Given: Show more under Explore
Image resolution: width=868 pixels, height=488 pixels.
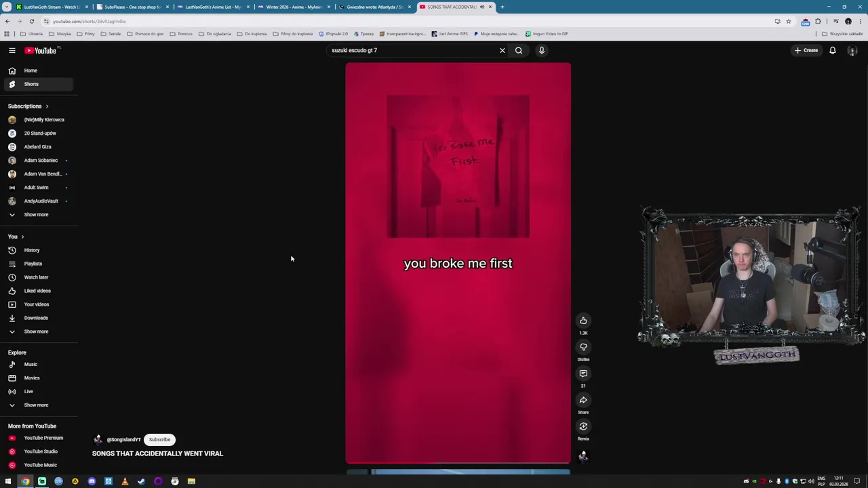Looking at the screenshot, I should pos(39,405).
